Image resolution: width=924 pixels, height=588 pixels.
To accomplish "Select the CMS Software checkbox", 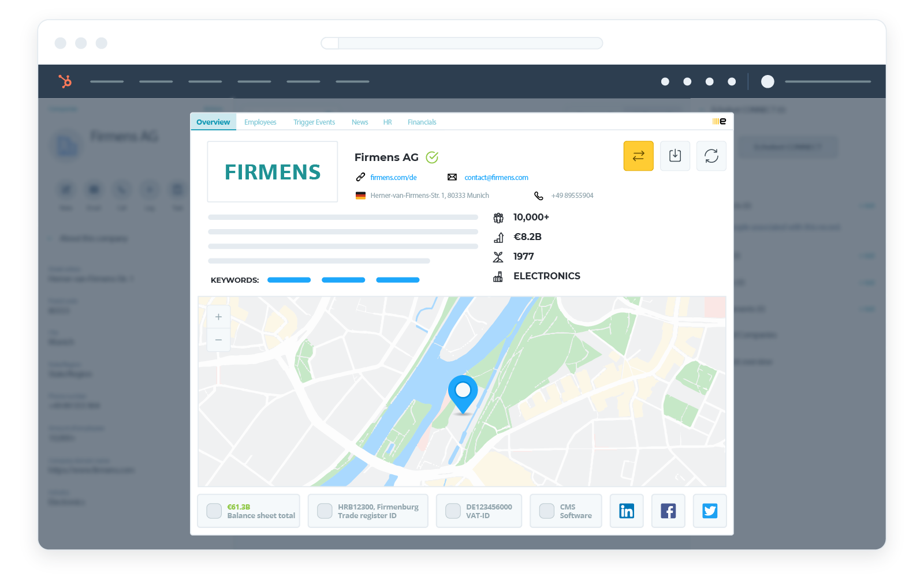I will pyautogui.click(x=546, y=511).
